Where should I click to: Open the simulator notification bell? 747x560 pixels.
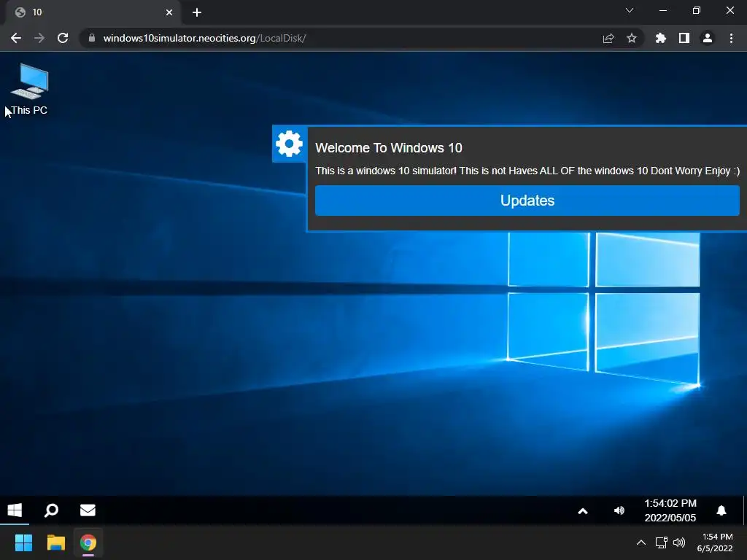pos(721,510)
